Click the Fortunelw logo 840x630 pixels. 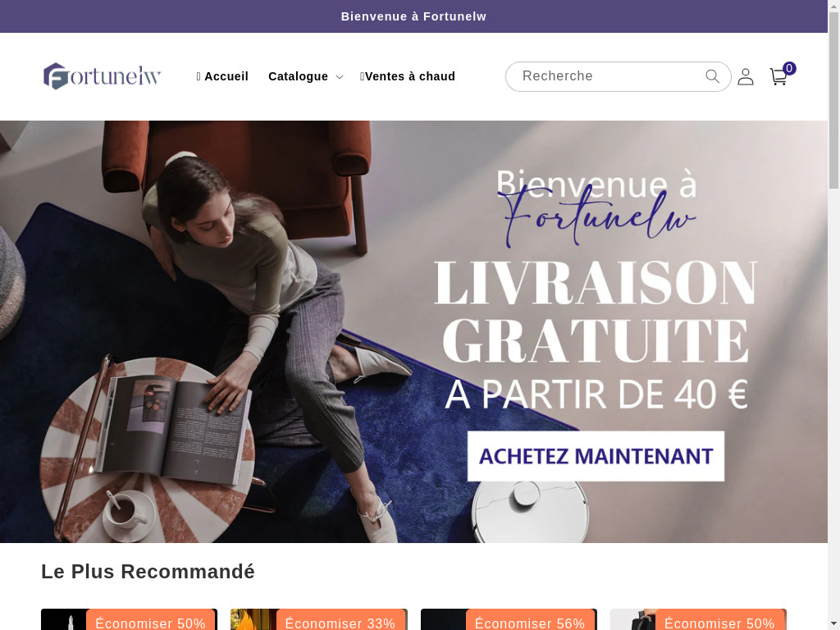(x=103, y=76)
